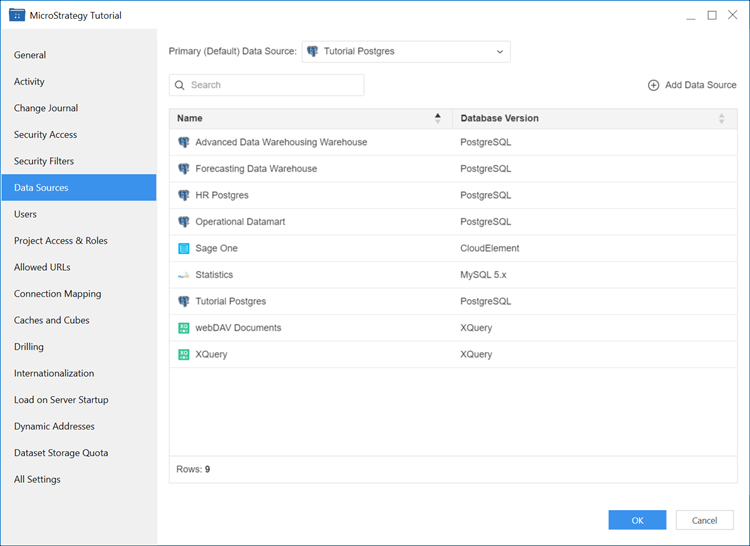Viewport: 750px width, 546px height.
Task: Click the magnifying glass search icon
Action: (180, 85)
